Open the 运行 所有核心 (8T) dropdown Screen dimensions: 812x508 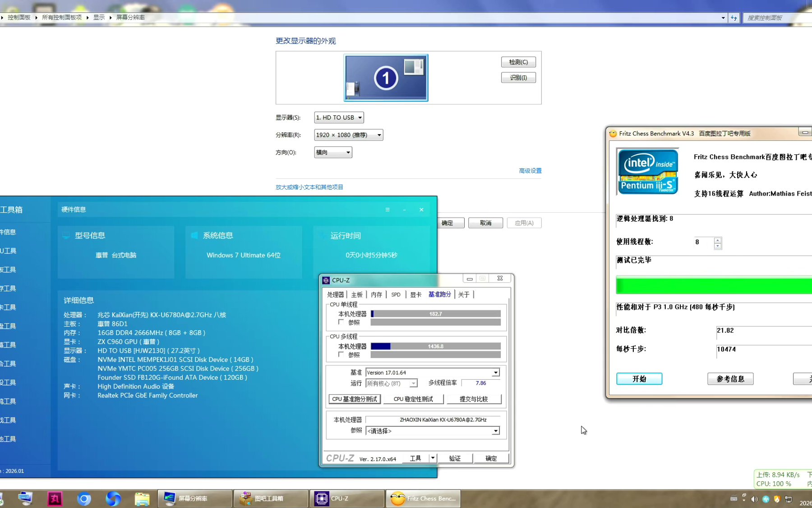click(x=392, y=383)
